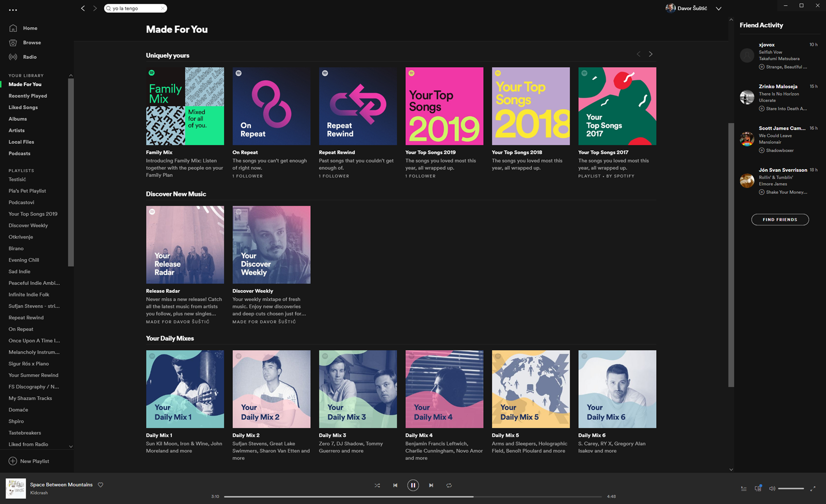The height and width of the screenshot is (504, 826).
Task: Click Davor Šuštić's profile avatar
Action: 671,8
